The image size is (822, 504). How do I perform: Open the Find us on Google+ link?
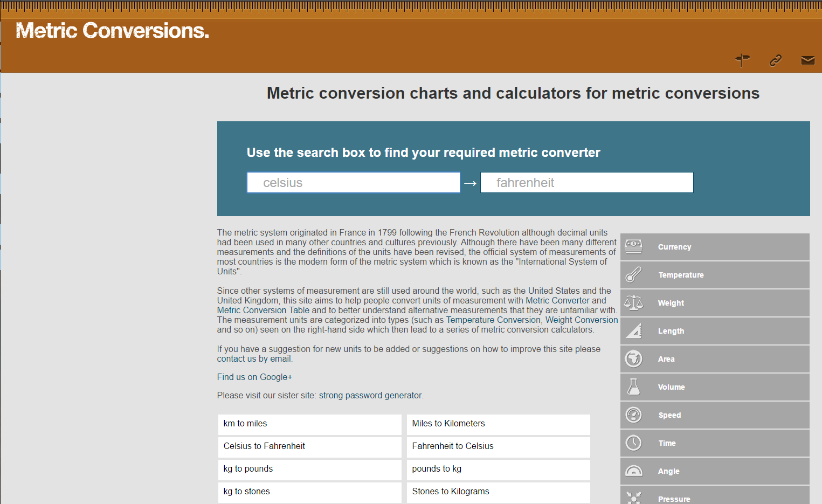pyautogui.click(x=254, y=377)
